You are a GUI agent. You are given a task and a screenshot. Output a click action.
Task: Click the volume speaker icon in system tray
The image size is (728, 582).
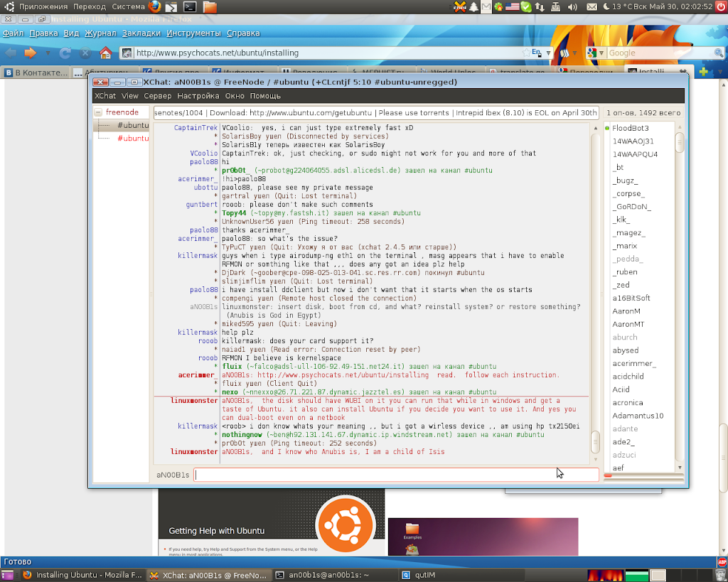point(573,7)
